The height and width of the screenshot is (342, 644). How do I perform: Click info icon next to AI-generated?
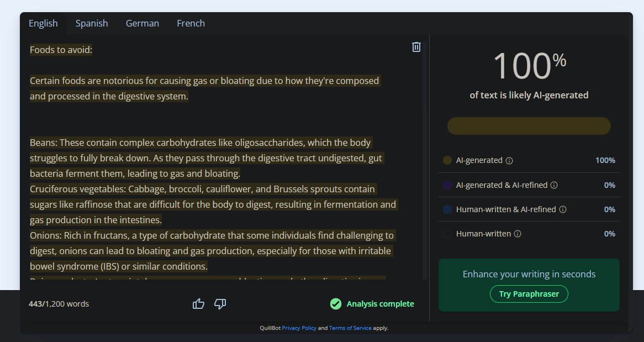509,161
